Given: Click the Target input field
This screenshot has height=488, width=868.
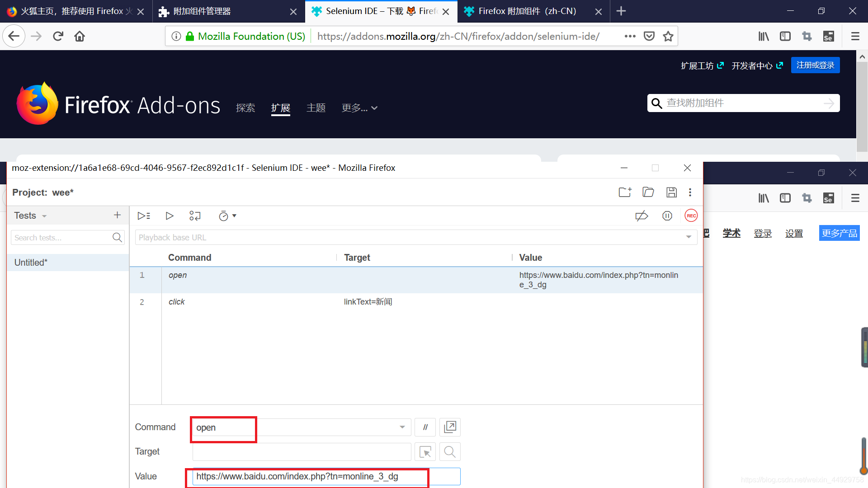Looking at the screenshot, I should click(x=302, y=451).
